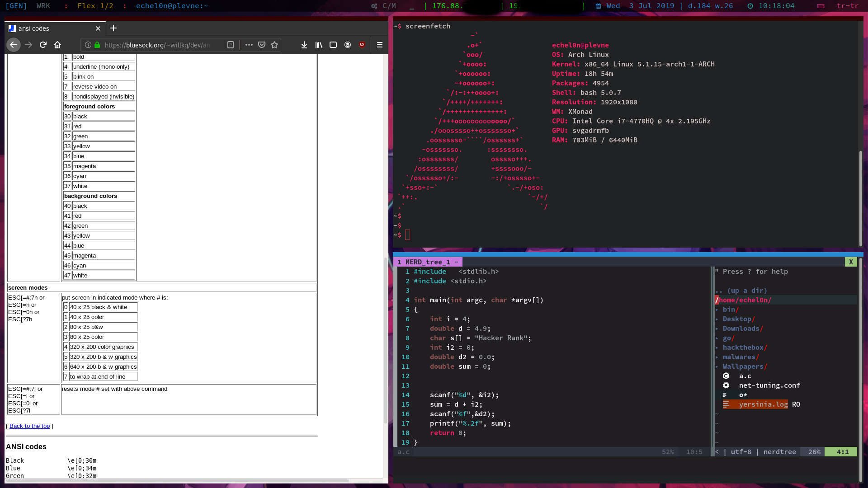Click the Firefox back arrow button
The height and width of the screenshot is (488, 868).
click(x=14, y=45)
